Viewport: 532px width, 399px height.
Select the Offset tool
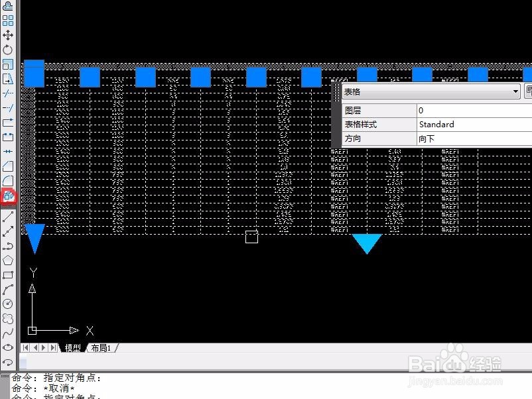(x=8, y=6)
